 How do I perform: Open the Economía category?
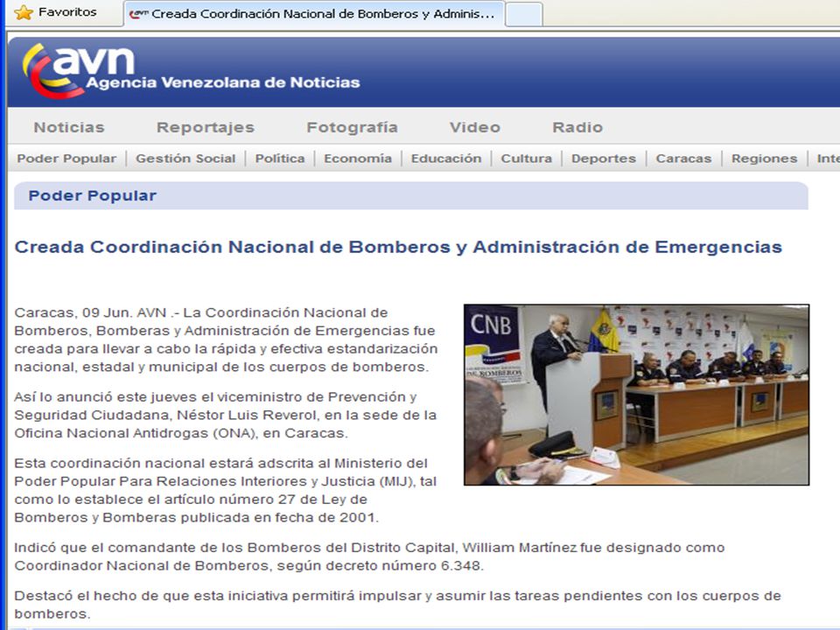(358, 158)
